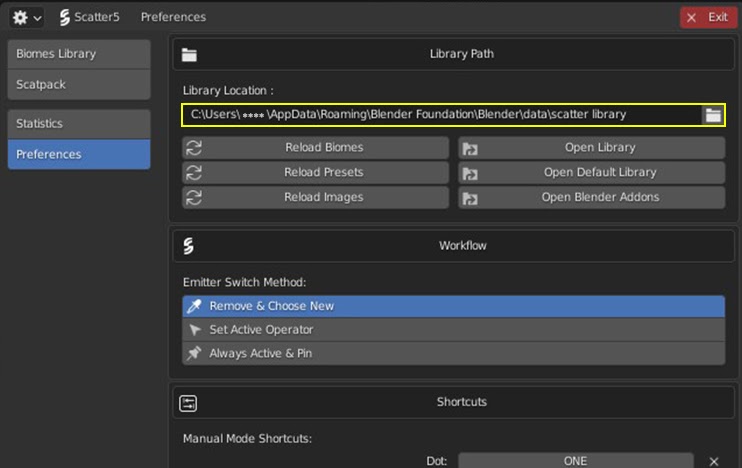Click the Scatter5 logo in header
Screen dimensions: 742x468
65,18
